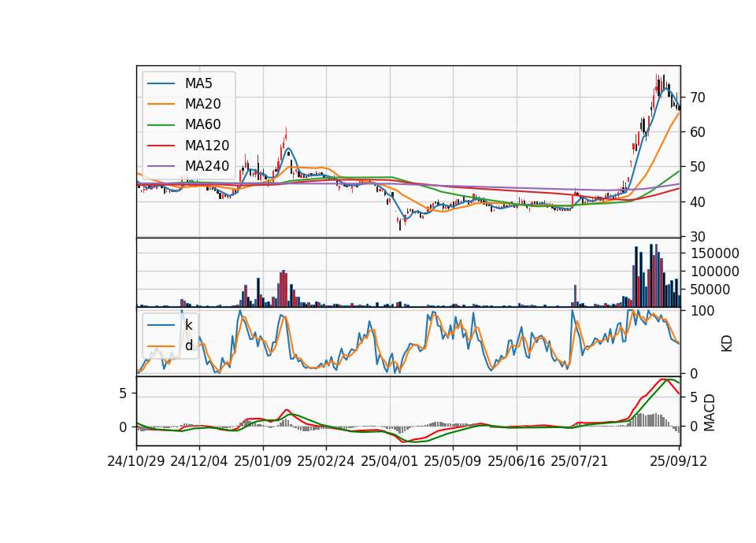The width and height of the screenshot is (756, 543).
Task: Click the KD axis value 100
Action: coord(702,312)
